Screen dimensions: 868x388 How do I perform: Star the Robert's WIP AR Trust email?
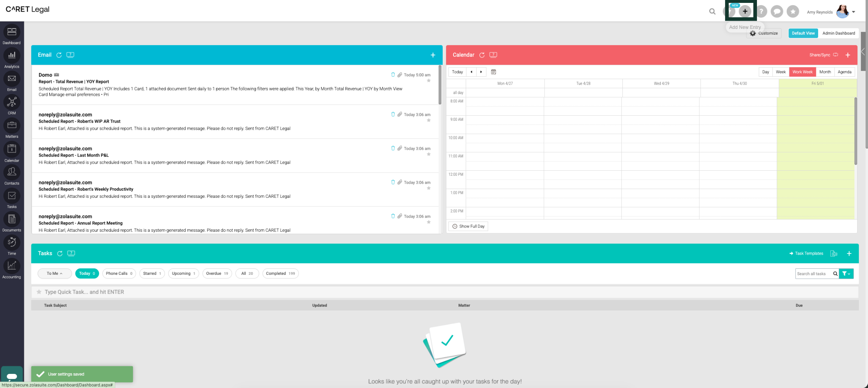(x=429, y=120)
